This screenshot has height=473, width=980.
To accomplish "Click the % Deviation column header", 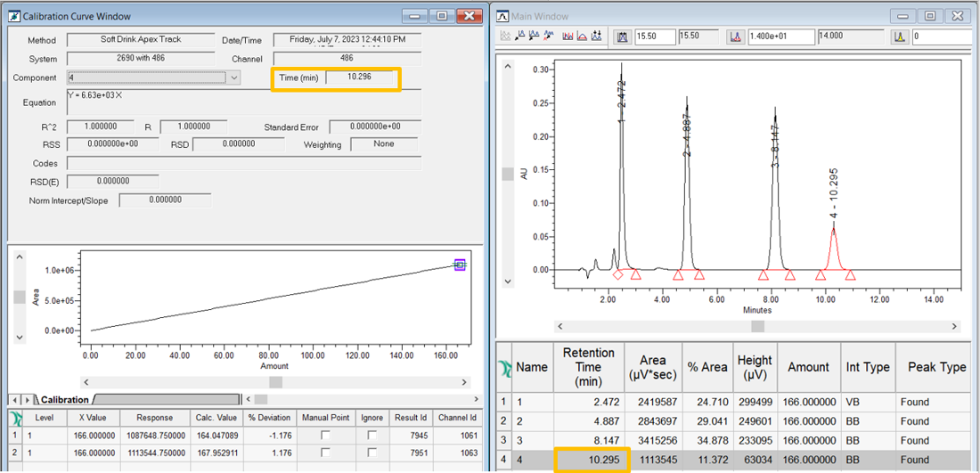I will click(x=269, y=418).
